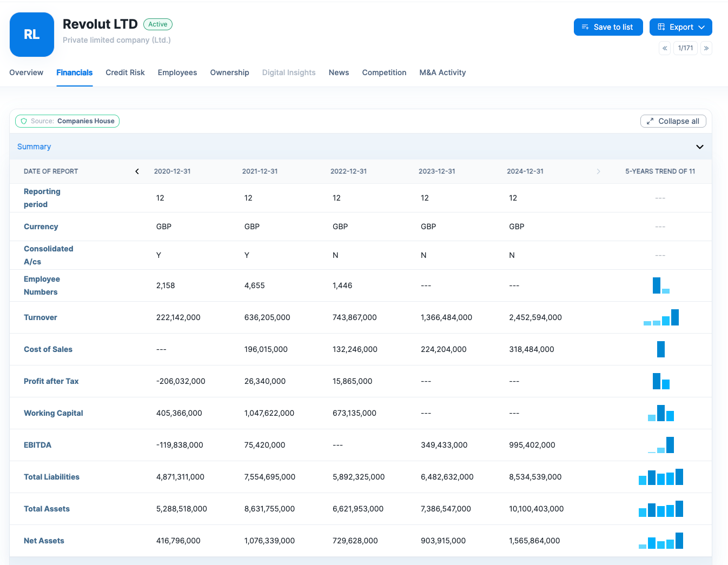Viewport: 728px width, 565px height.
Task: Open the Credit Risk tab
Action: pos(125,72)
